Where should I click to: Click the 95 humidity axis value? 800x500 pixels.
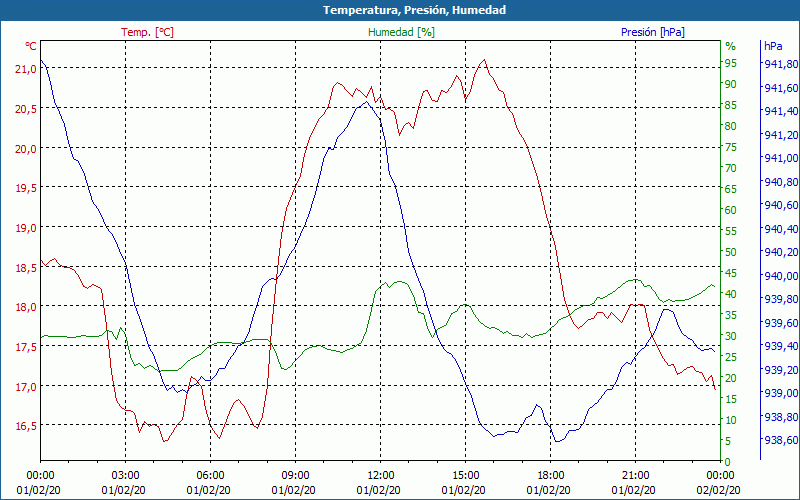click(731, 63)
